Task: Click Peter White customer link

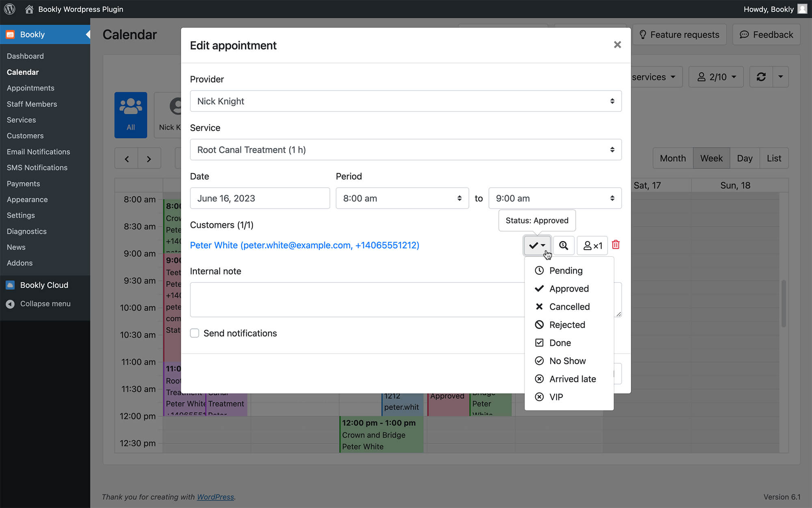Action: click(304, 245)
